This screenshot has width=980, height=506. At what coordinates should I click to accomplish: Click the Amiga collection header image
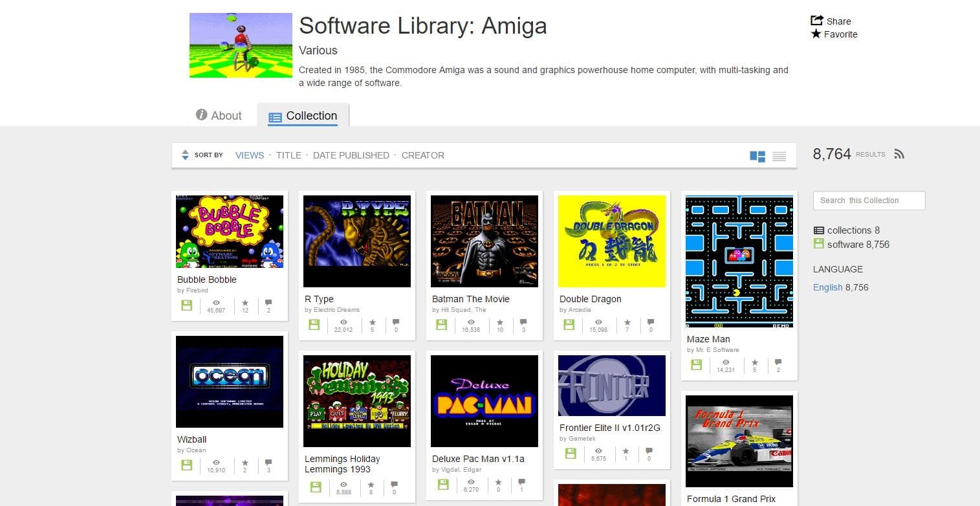pyautogui.click(x=241, y=45)
